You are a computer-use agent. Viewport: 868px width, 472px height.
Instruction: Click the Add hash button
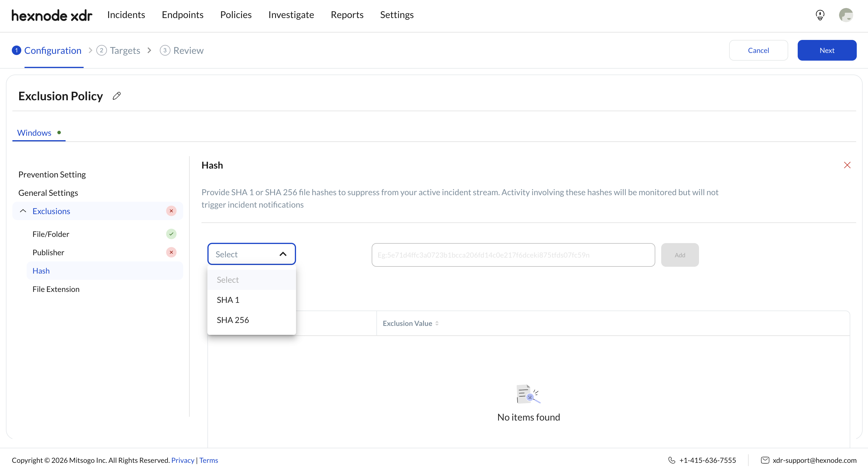pos(680,255)
